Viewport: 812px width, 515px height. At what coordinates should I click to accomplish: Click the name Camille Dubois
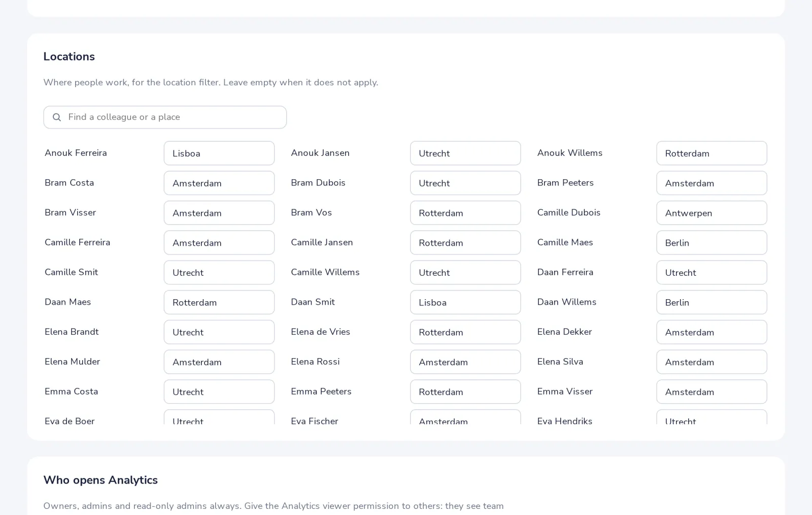(568, 212)
